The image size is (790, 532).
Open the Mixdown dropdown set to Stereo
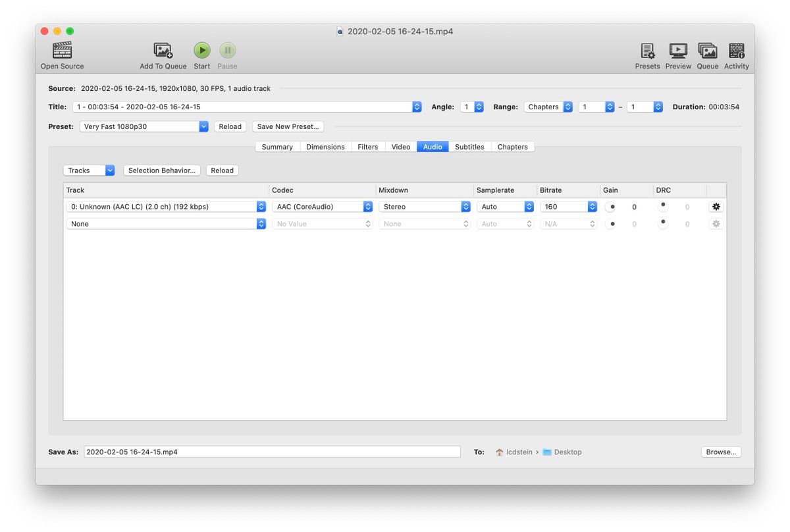coord(424,207)
